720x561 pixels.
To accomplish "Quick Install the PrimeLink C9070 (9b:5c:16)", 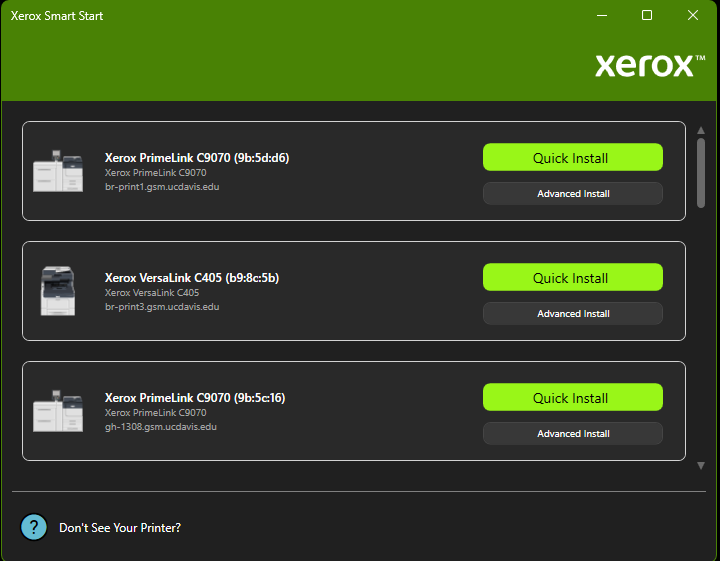I will tap(572, 398).
